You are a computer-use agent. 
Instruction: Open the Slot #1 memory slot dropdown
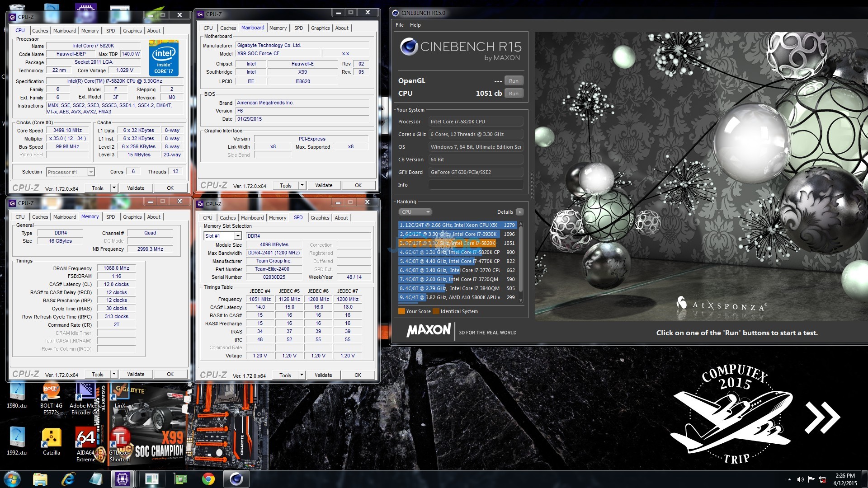coord(237,236)
